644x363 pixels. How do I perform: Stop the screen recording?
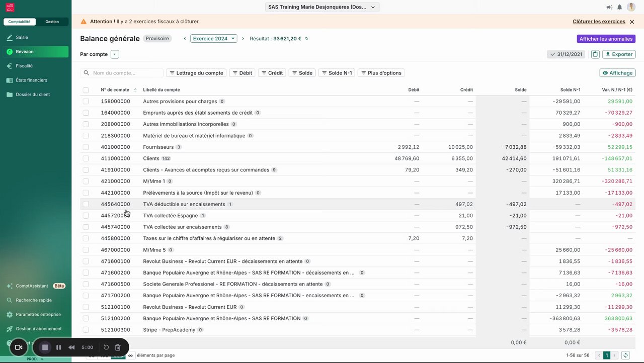(x=45, y=347)
